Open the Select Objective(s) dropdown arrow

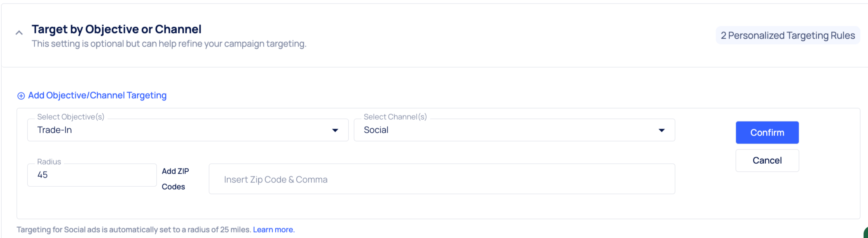335,130
